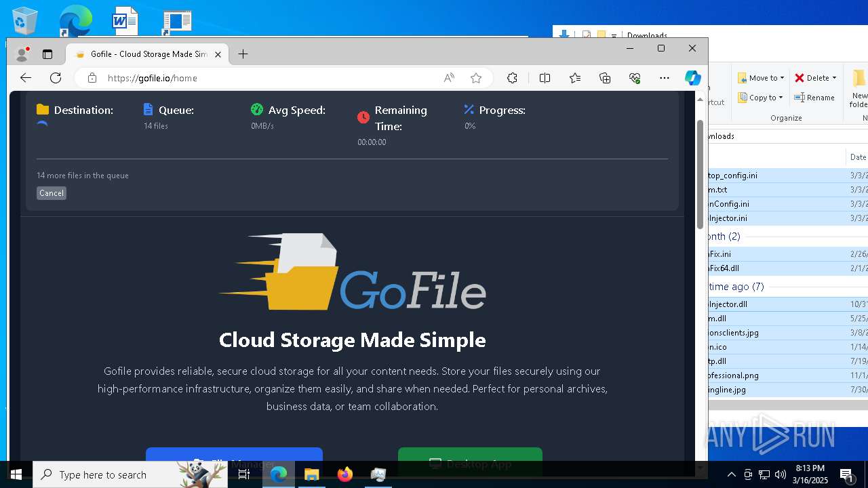Click the Remaining Time clock icon
Image resolution: width=868 pixels, height=488 pixels.
pyautogui.click(x=363, y=118)
